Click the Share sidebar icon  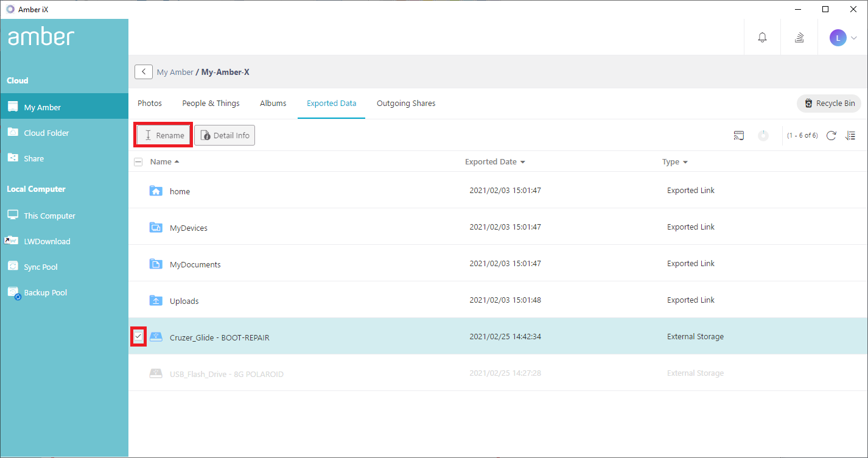[x=13, y=158]
